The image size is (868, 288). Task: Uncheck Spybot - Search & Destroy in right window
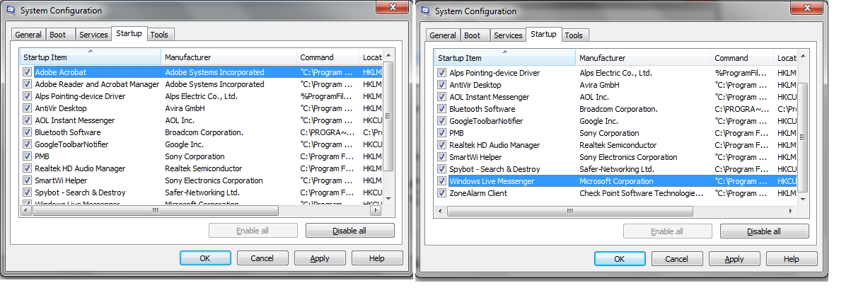[442, 169]
